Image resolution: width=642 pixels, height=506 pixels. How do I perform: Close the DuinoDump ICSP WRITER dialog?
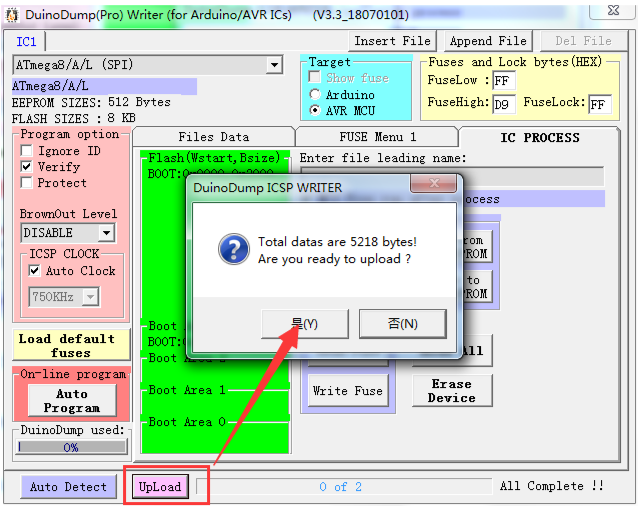434,183
